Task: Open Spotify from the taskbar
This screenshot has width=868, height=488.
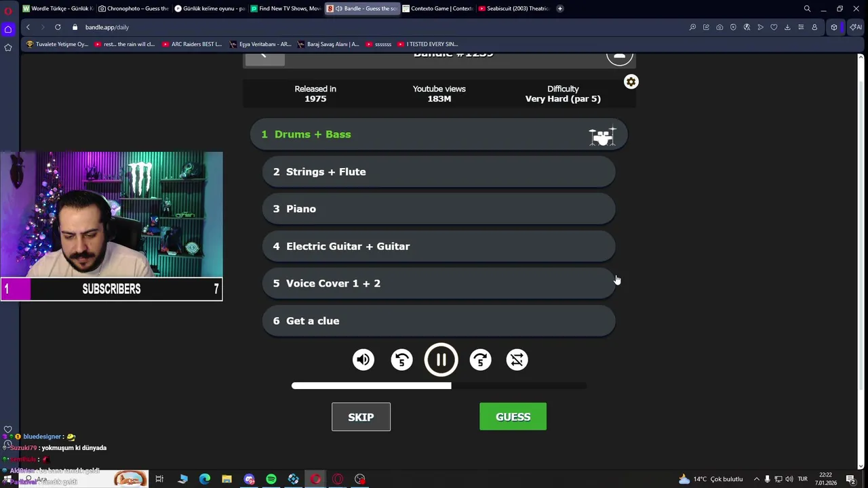Action: point(271,479)
